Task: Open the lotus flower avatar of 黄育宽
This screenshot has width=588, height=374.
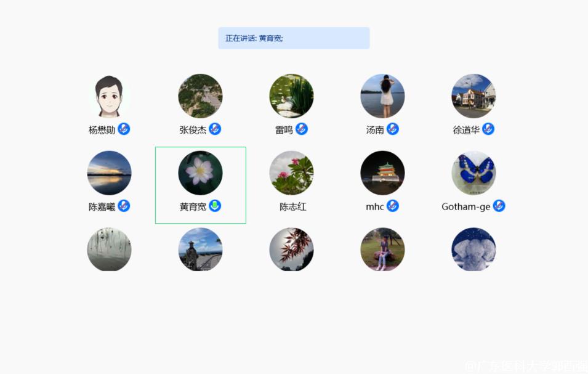Action: click(x=200, y=173)
